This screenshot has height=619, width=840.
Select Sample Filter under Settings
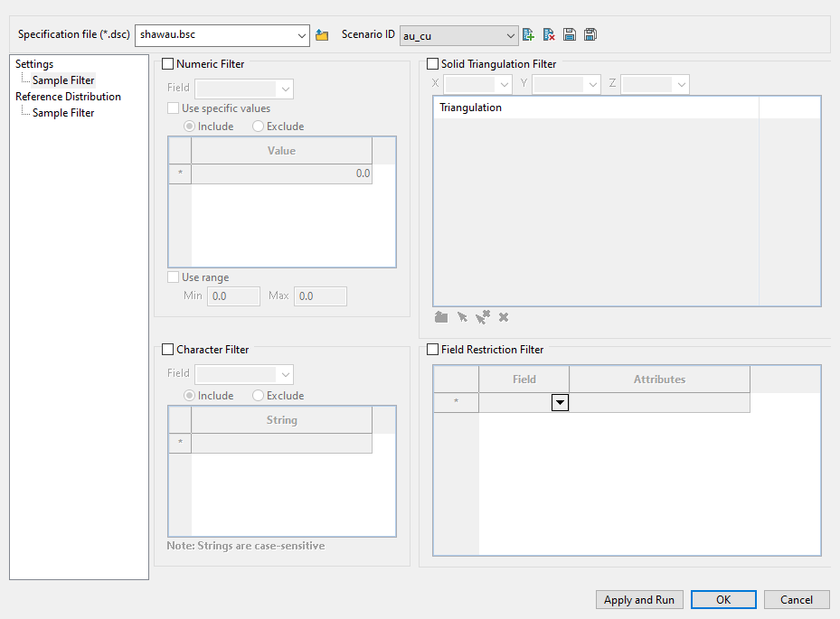point(63,80)
